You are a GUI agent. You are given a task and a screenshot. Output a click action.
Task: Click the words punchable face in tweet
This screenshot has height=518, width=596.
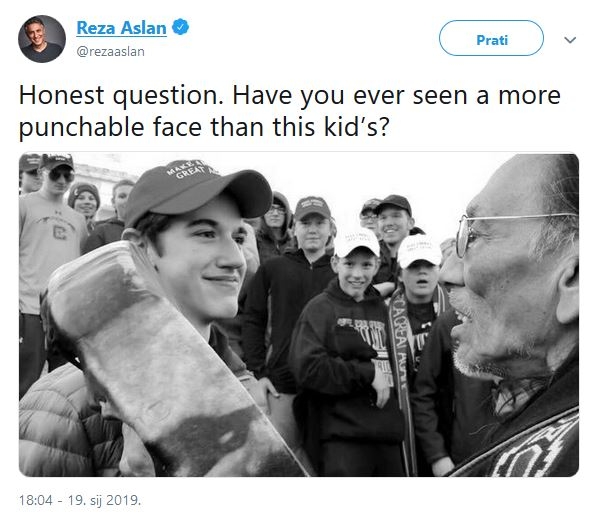pos(111,127)
